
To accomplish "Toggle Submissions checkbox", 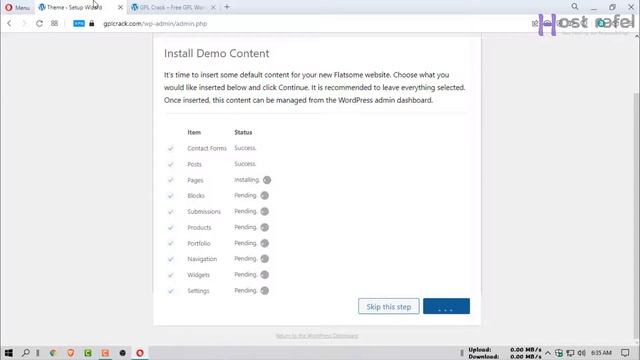I will pyautogui.click(x=171, y=212).
